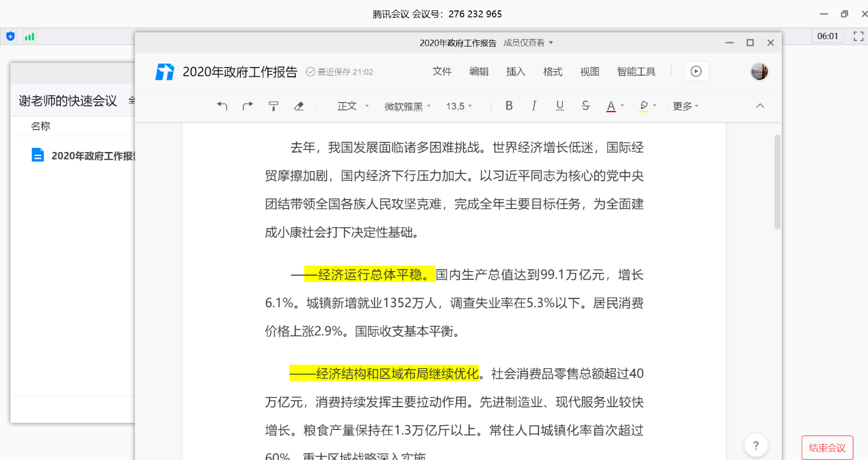Start presentation mode with play icon
The image size is (868, 460).
[696, 71]
